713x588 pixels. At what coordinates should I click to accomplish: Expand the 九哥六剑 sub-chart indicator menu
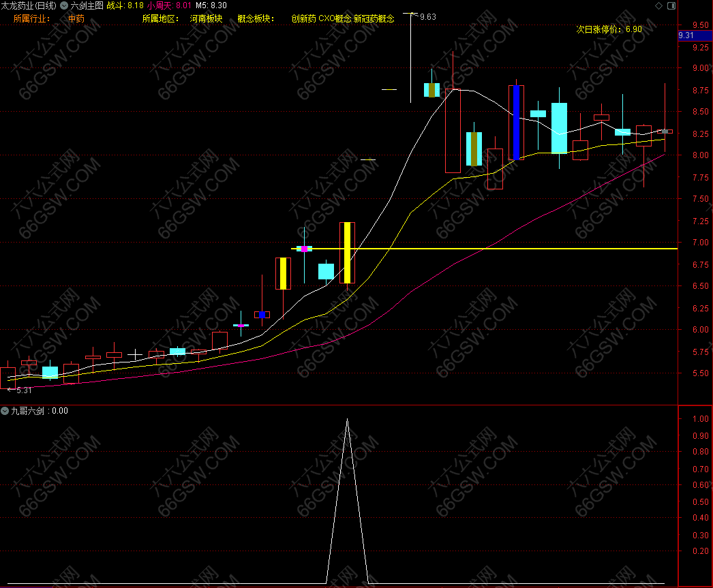tap(5, 411)
